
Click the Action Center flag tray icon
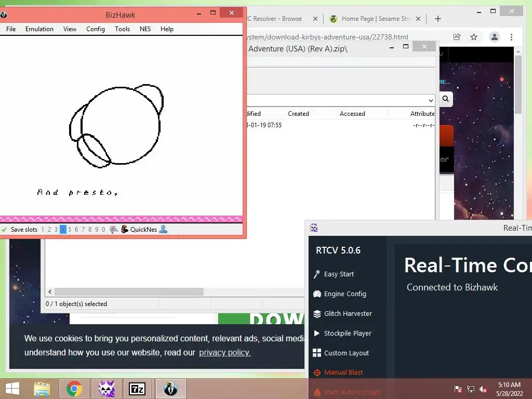pyautogui.click(x=458, y=389)
